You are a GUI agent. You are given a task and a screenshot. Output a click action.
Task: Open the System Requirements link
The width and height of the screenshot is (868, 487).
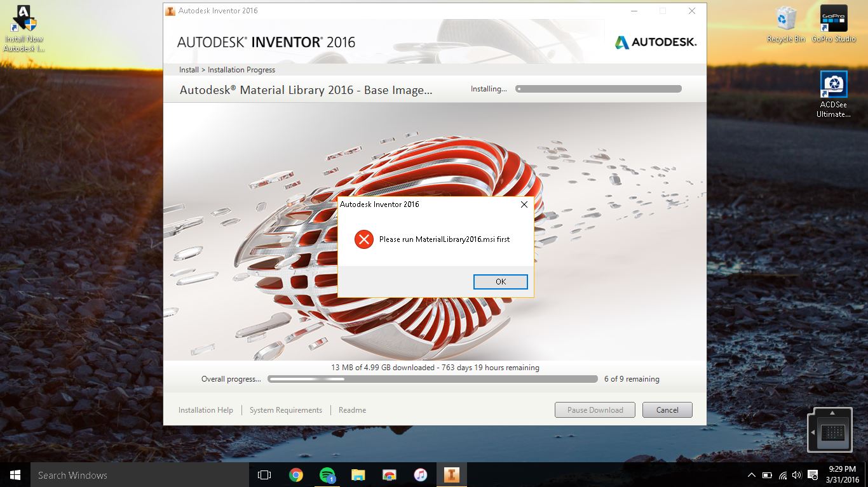click(x=286, y=410)
